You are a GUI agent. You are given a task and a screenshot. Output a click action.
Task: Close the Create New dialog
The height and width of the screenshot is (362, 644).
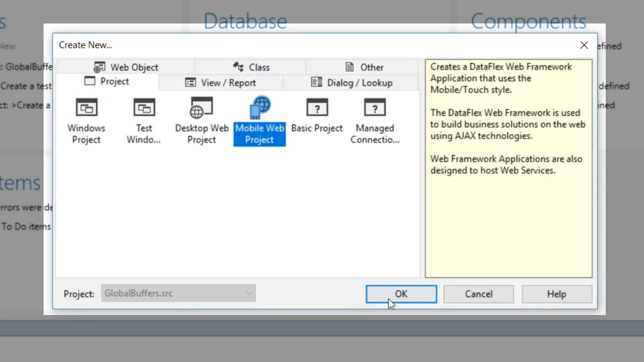(x=584, y=45)
